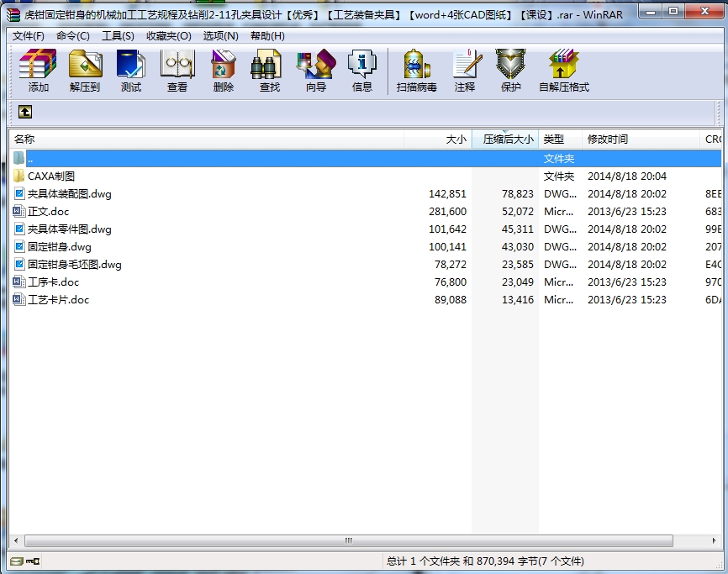The image size is (728, 574).
Task: Click the 保护 (Protect) shield icon
Action: tap(510, 64)
